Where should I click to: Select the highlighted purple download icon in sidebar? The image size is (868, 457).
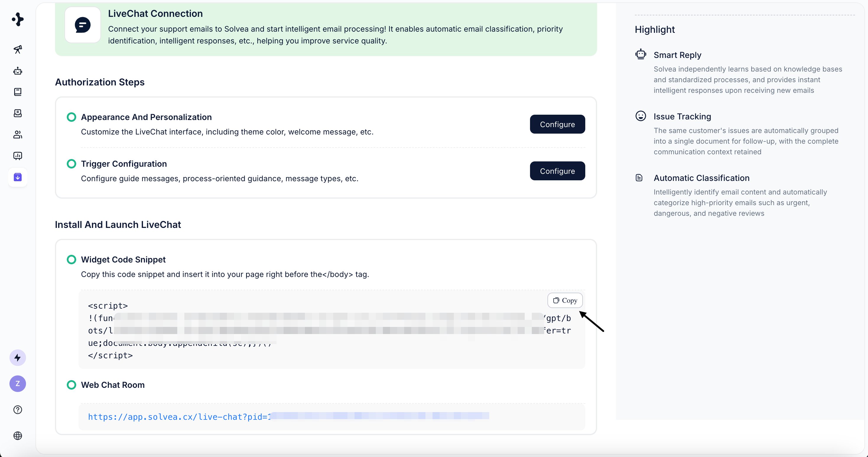coord(17,177)
